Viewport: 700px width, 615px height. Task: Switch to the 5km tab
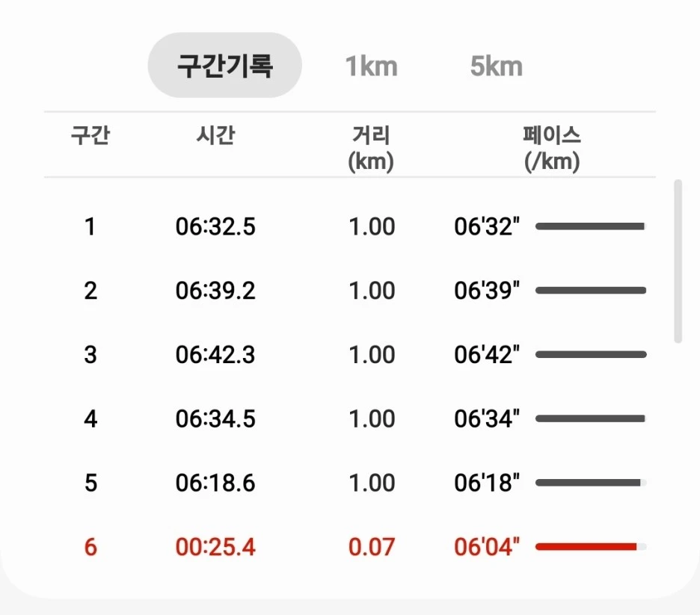[x=496, y=67]
